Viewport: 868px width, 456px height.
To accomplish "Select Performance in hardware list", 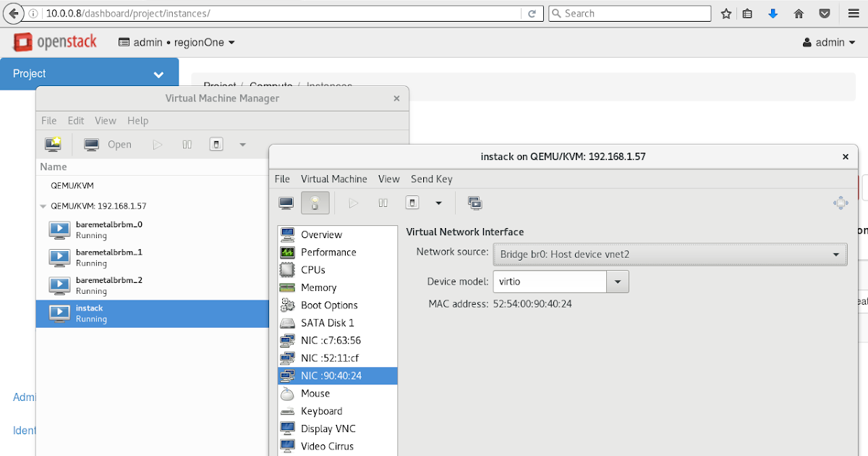I will click(x=338, y=252).
